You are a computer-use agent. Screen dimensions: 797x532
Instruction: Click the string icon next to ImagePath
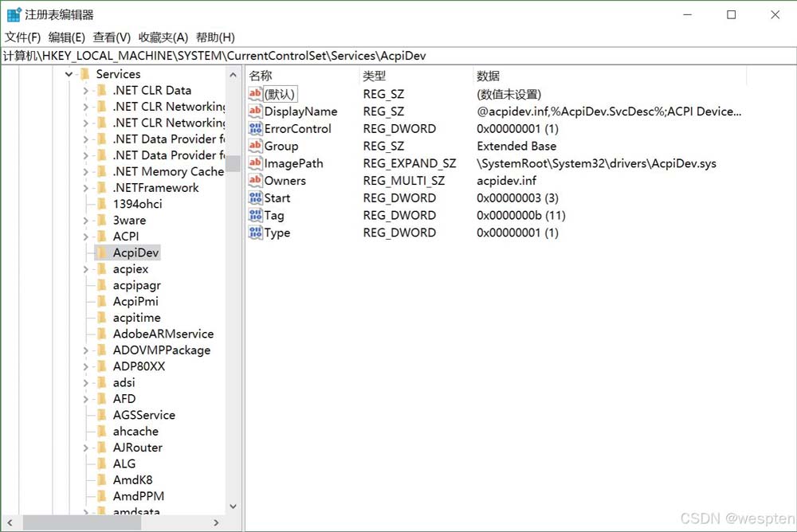(x=255, y=163)
